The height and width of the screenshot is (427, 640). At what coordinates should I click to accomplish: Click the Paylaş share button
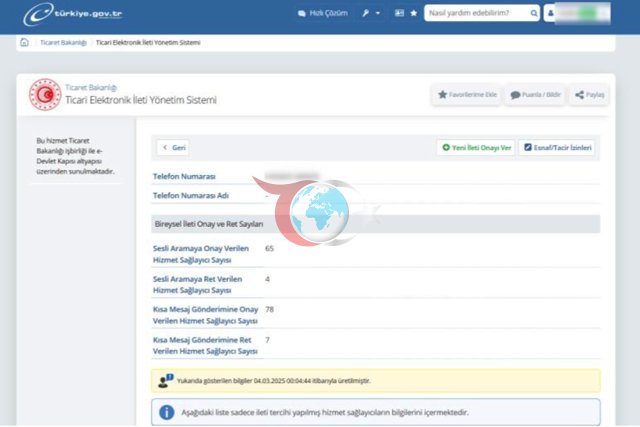click(589, 95)
